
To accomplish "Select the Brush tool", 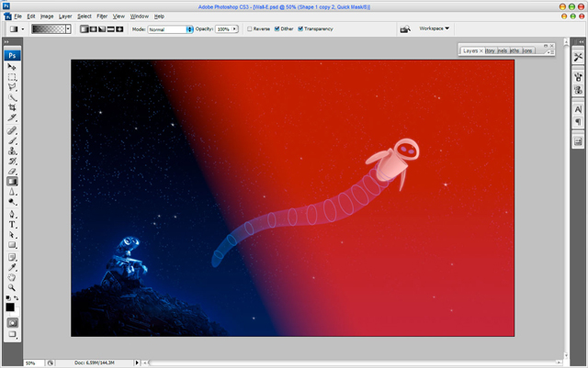I will [12, 141].
